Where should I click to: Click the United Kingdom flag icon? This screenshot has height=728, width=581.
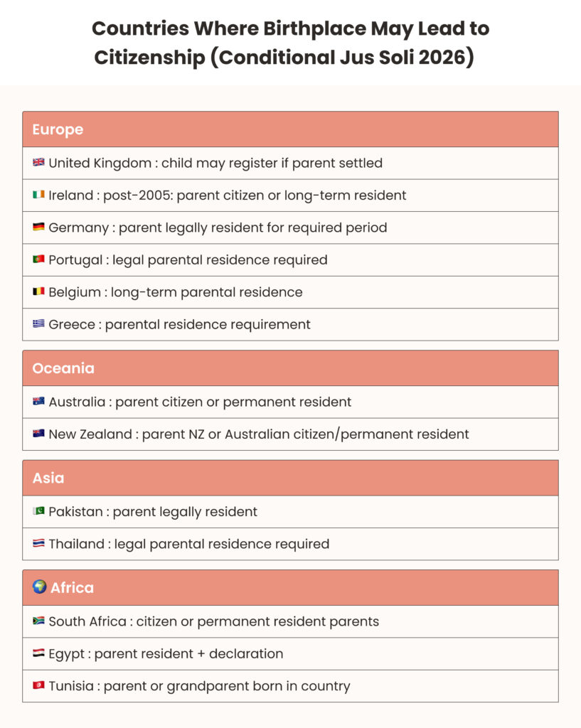(x=38, y=163)
